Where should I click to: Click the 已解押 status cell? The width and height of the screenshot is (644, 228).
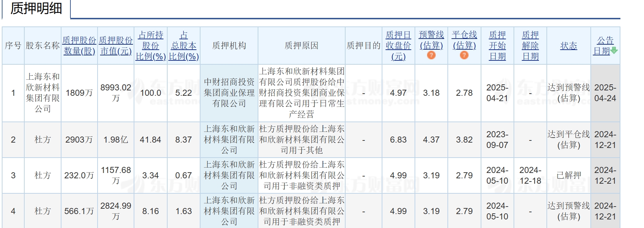[x=569, y=175]
